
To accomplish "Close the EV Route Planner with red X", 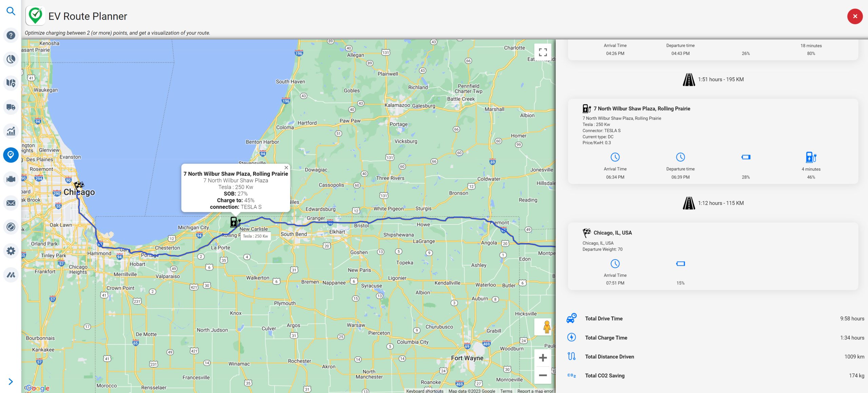I will click(855, 16).
